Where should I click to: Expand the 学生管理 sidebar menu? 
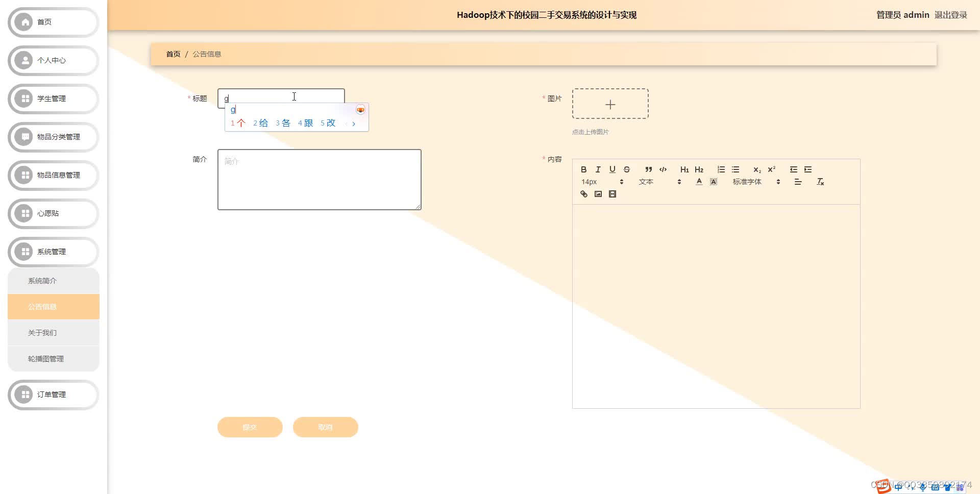[x=53, y=98]
